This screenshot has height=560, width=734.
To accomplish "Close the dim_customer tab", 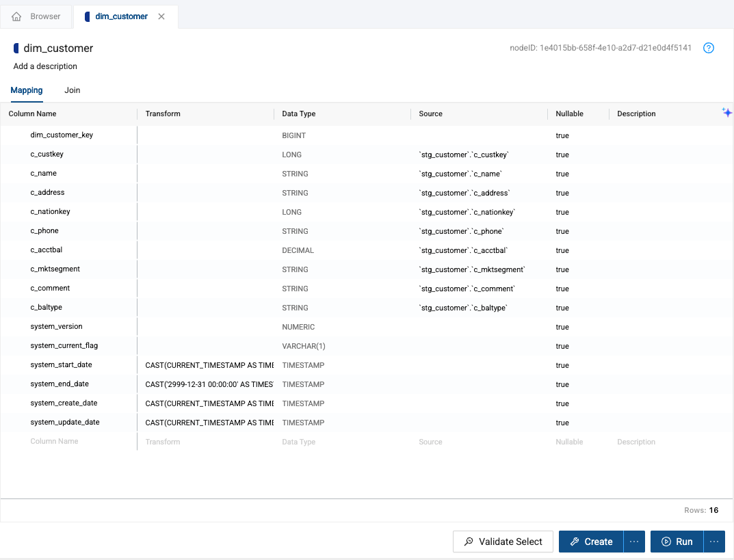I will click(161, 16).
